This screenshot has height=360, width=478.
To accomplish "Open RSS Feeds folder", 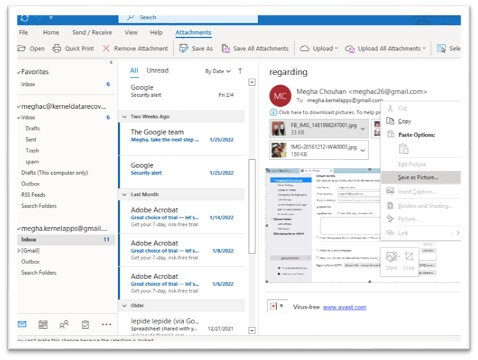I will click(x=33, y=195).
